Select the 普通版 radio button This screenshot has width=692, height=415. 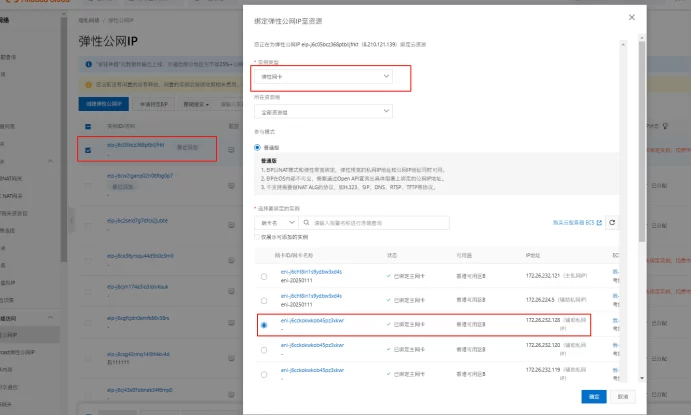pos(257,147)
